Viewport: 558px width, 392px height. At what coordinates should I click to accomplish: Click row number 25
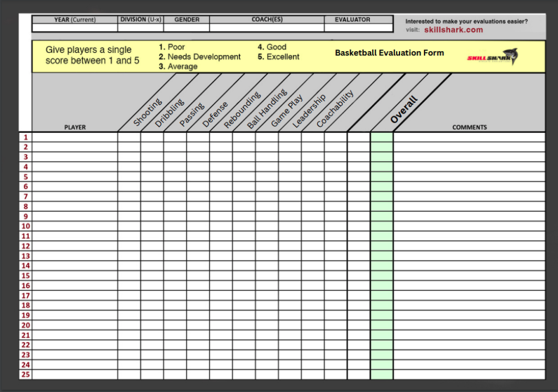click(x=26, y=375)
